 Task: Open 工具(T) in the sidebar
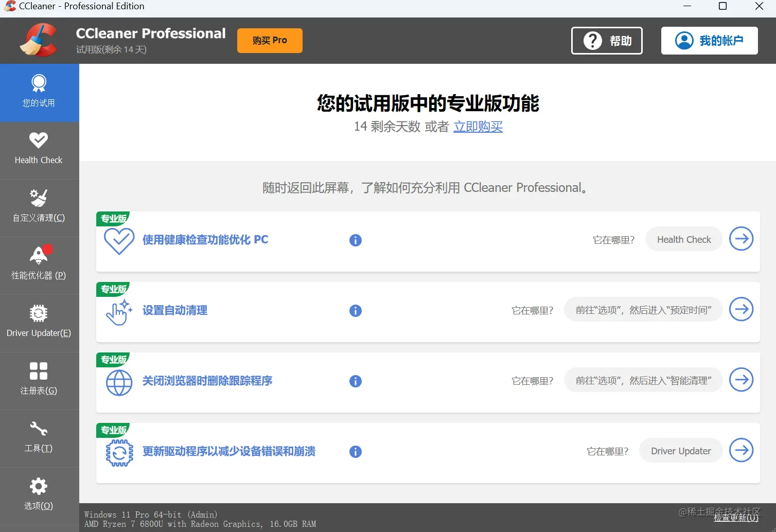[x=39, y=438]
